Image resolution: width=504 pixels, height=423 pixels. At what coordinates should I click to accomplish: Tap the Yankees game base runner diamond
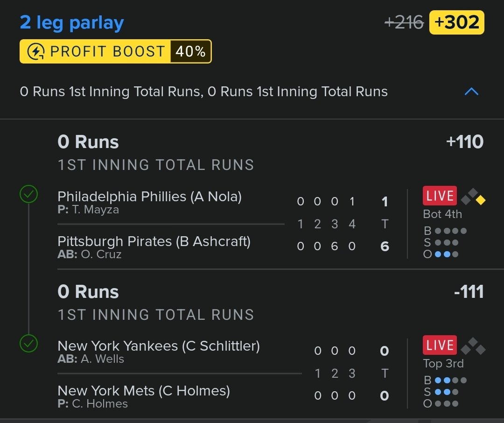473,346
